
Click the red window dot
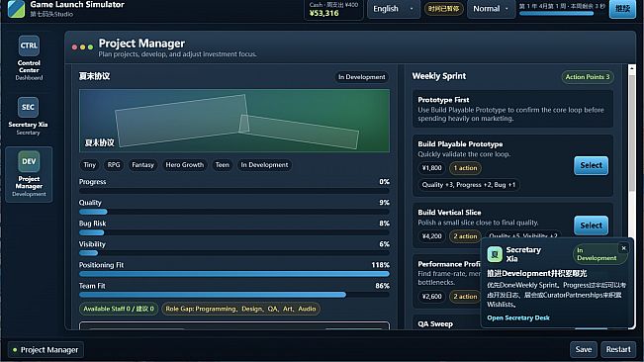(74, 47)
